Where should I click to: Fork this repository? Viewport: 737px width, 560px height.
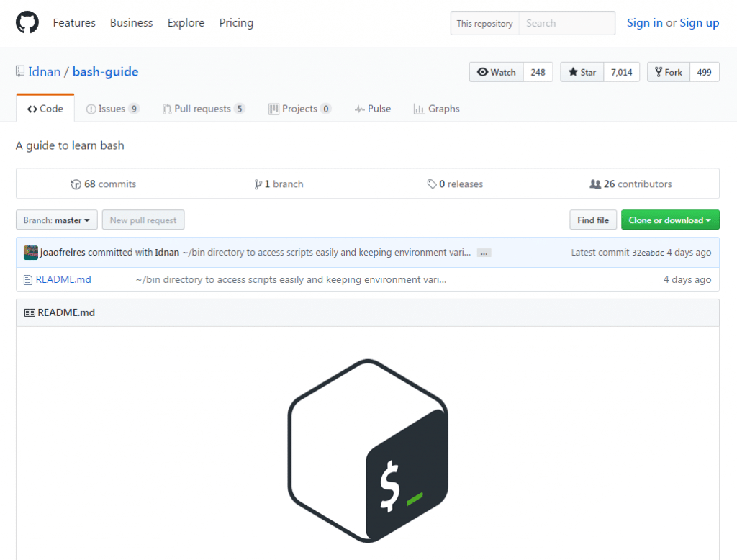[x=669, y=72]
